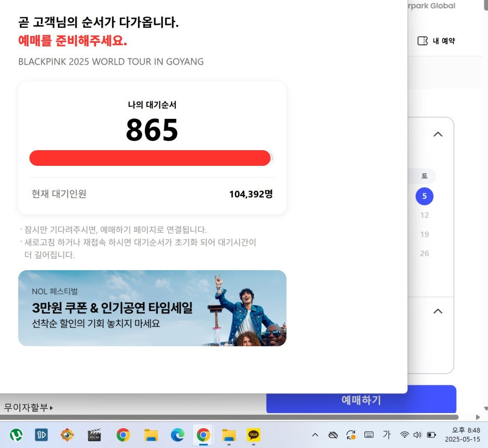
Task: Select date 12 in the calendar
Action: [x=424, y=215]
